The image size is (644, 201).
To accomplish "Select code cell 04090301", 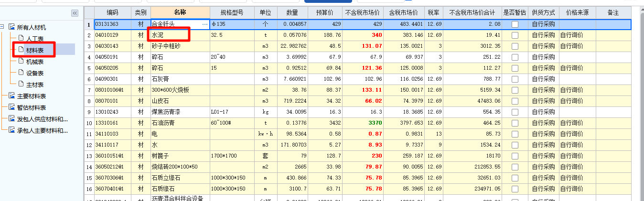I will [x=113, y=79].
